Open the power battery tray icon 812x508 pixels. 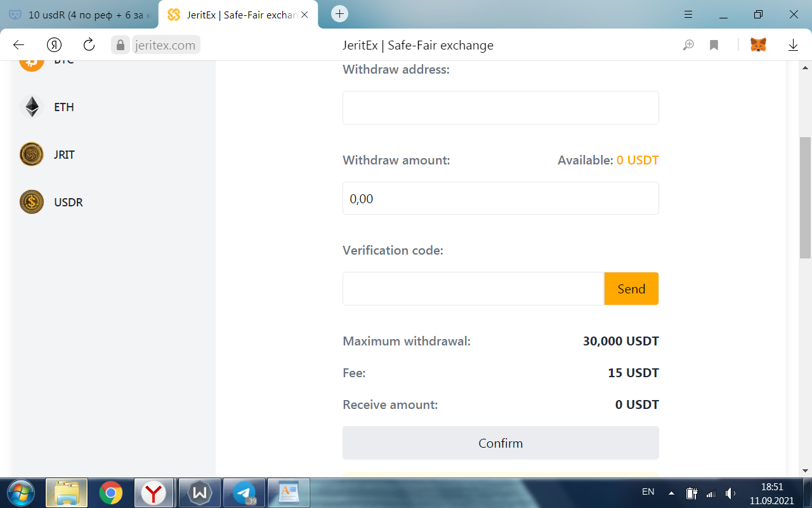click(691, 493)
